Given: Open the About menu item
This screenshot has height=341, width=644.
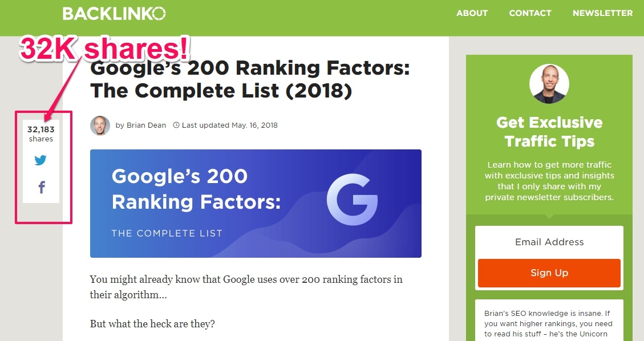Looking at the screenshot, I should pos(472,13).
